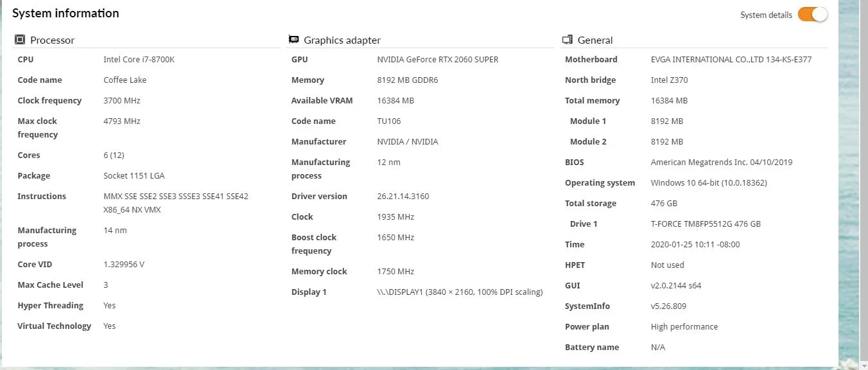Click the System information heading

click(x=65, y=13)
